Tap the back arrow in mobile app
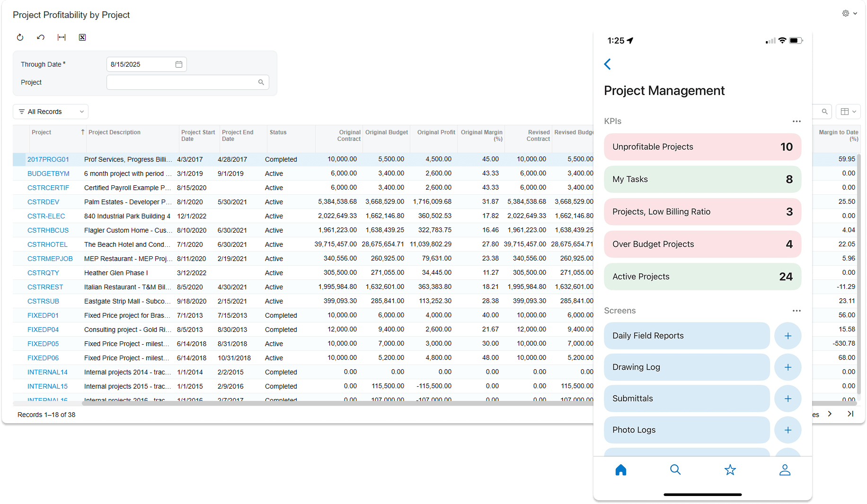The height and width of the screenshot is (504, 867). 608,64
